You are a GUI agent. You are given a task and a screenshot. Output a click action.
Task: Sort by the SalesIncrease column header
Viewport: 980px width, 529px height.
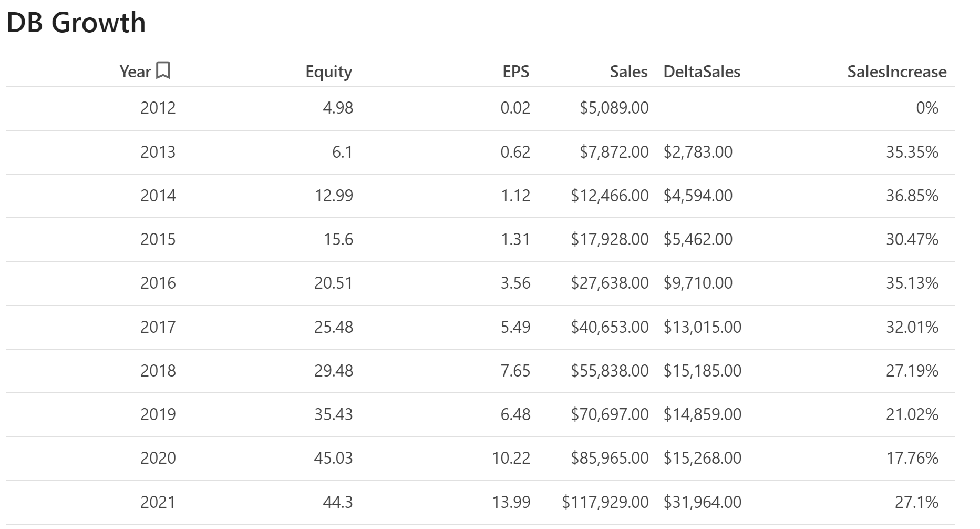[x=896, y=72]
